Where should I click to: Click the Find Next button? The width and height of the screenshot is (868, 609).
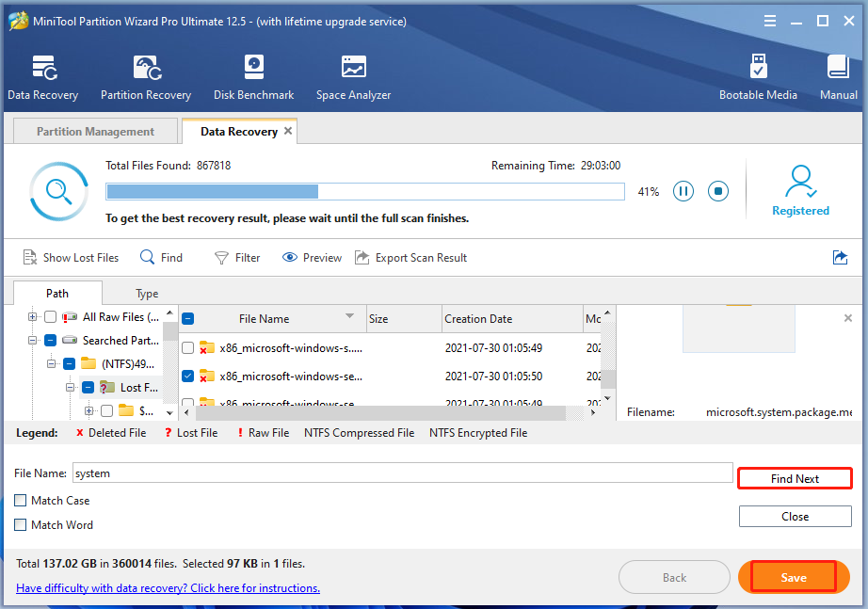(x=795, y=478)
